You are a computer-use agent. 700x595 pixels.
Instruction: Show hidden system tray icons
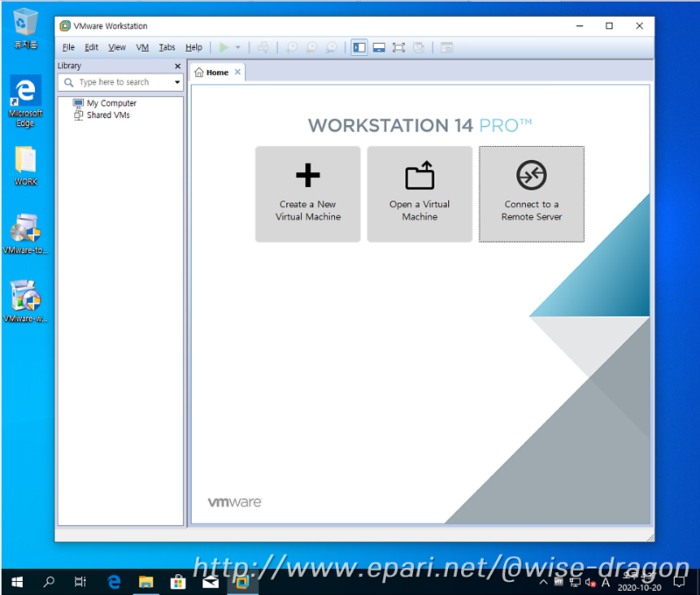(543, 582)
